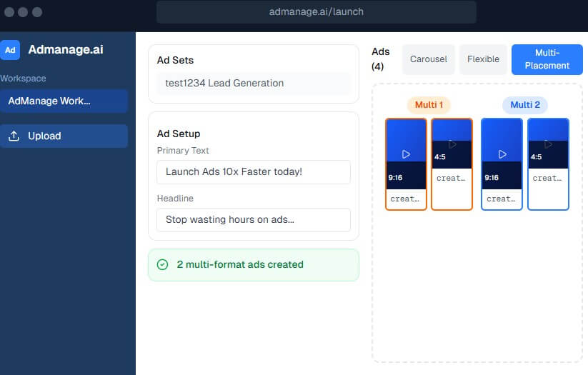Click the upload arrow icon
The image size is (588, 375).
(x=14, y=136)
